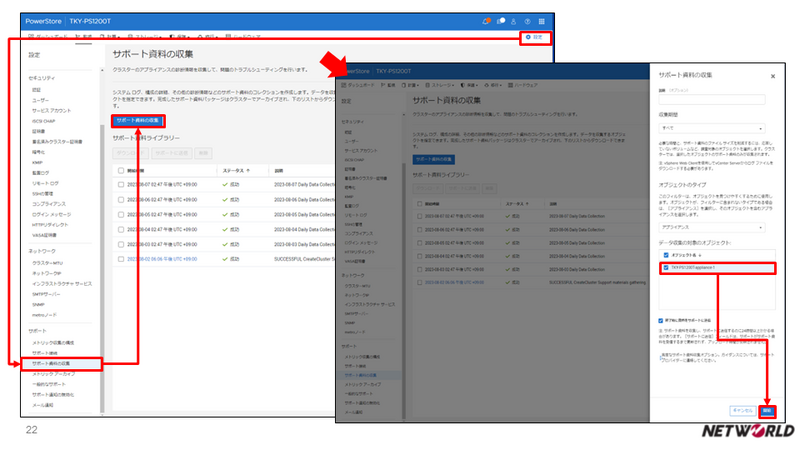Select メトリック アーカイブ in left settings sidebar

pos(53,374)
